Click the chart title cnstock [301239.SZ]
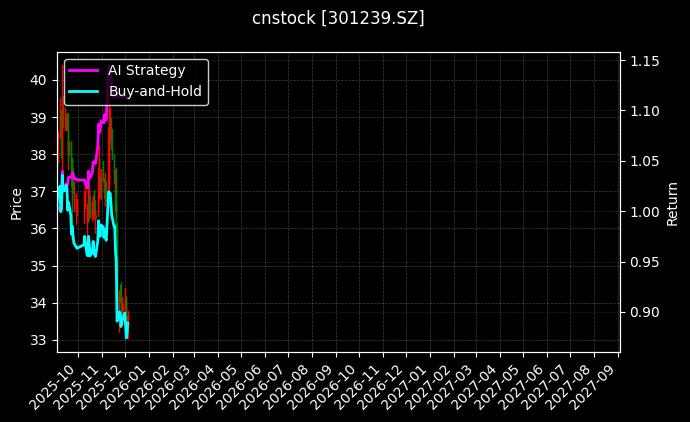Screen dimensions: 690x422 (338, 18)
